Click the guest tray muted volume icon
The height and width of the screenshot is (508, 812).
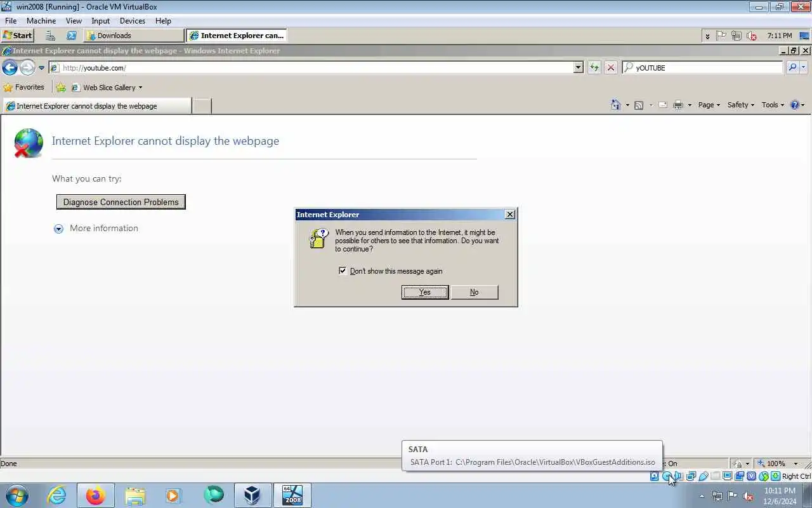point(752,36)
